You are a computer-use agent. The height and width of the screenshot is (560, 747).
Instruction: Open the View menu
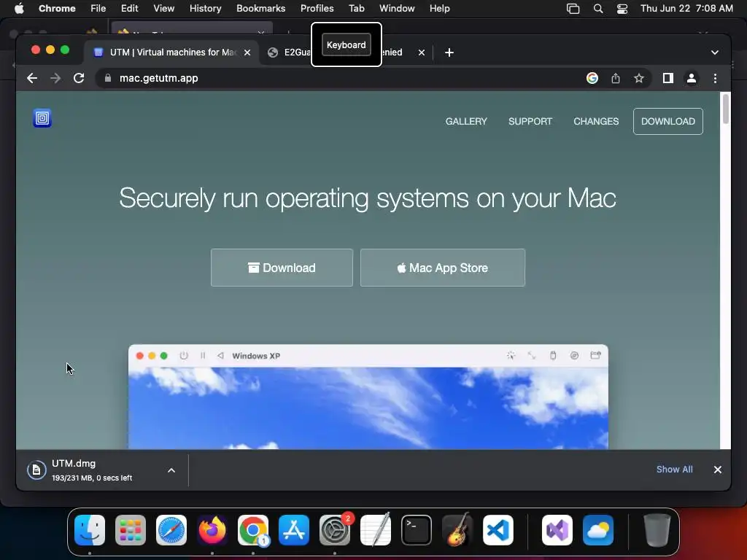tap(163, 8)
